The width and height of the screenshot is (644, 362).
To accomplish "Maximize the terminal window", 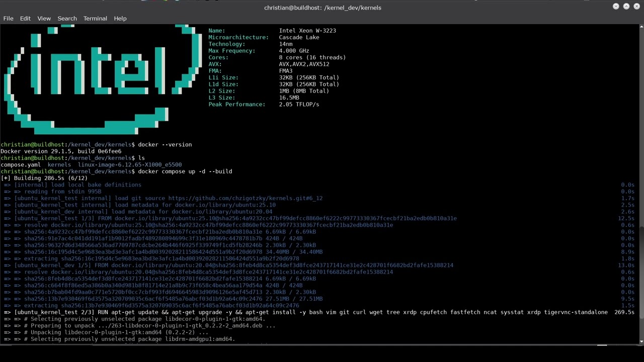I will [x=626, y=7].
